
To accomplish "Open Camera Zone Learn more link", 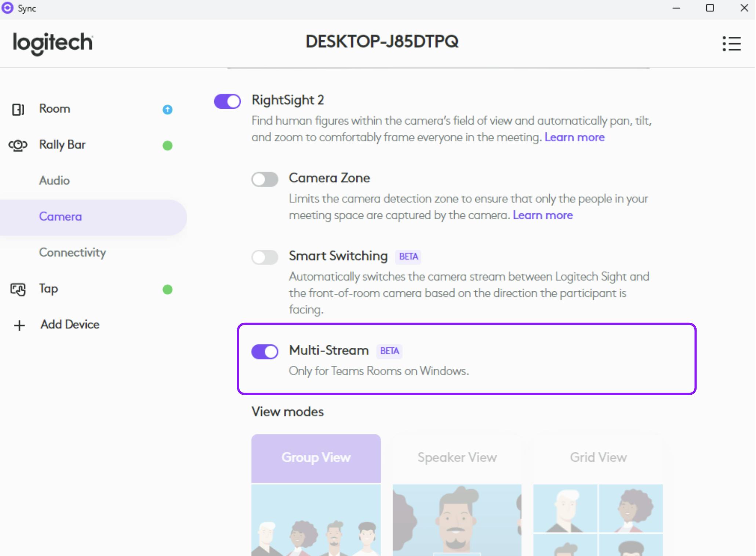I will pos(543,215).
